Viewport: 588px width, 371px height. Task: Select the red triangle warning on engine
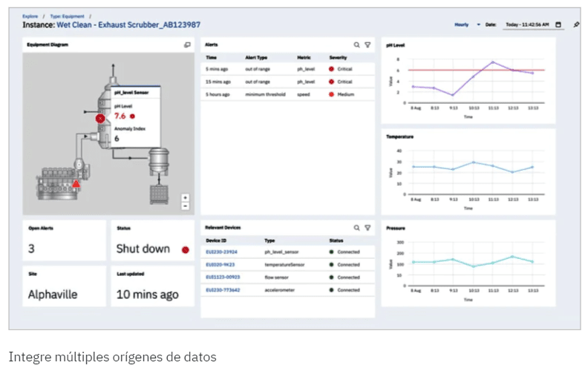click(76, 183)
